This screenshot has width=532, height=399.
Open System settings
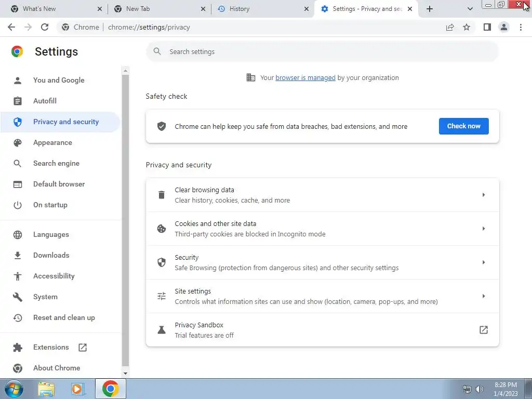tap(60, 297)
